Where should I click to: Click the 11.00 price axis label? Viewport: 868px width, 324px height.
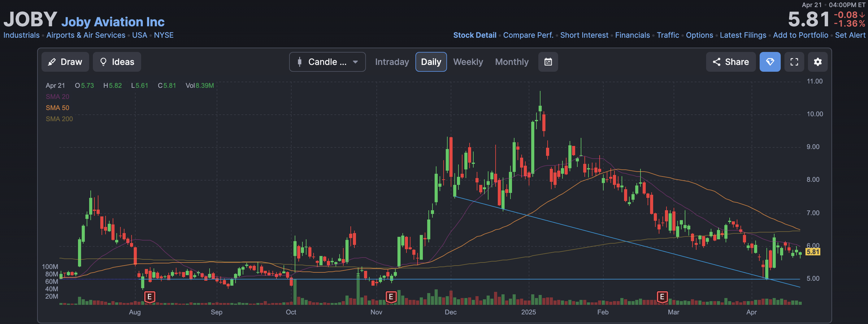pyautogui.click(x=814, y=81)
